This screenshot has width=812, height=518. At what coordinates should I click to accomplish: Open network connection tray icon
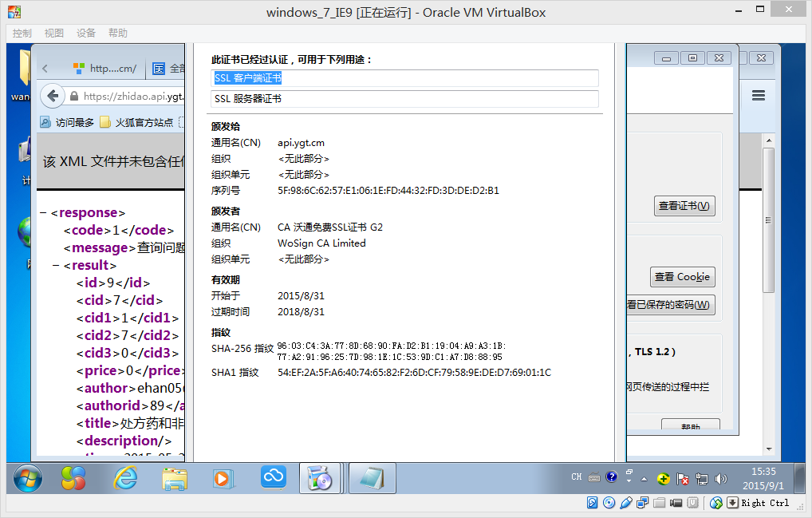(702, 479)
